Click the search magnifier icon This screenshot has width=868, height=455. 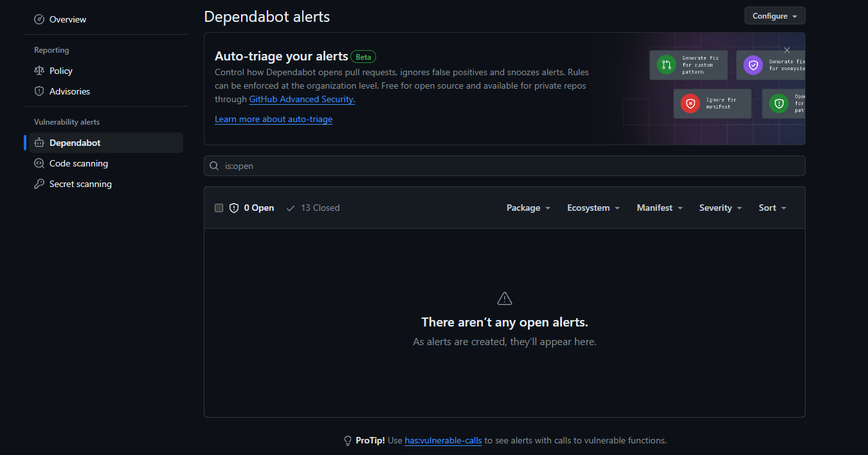pyautogui.click(x=215, y=166)
